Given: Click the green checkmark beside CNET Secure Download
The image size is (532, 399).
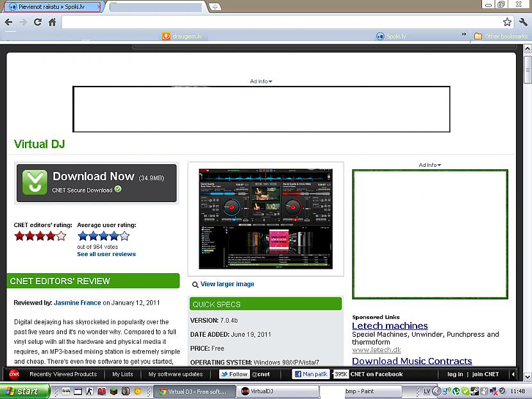Looking at the screenshot, I should [118, 189].
